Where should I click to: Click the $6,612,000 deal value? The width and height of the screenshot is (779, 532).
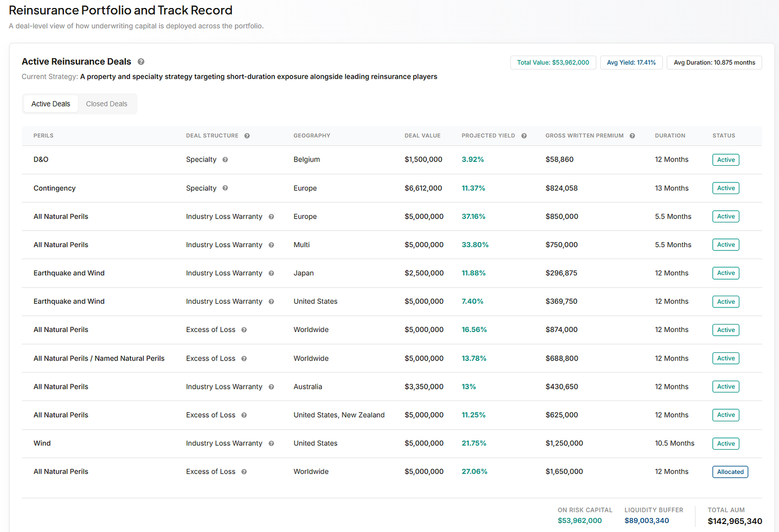click(x=423, y=188)
